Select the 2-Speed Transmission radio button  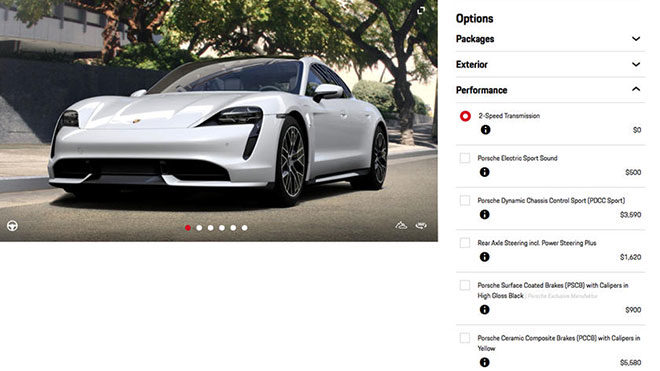pos(465,116)
